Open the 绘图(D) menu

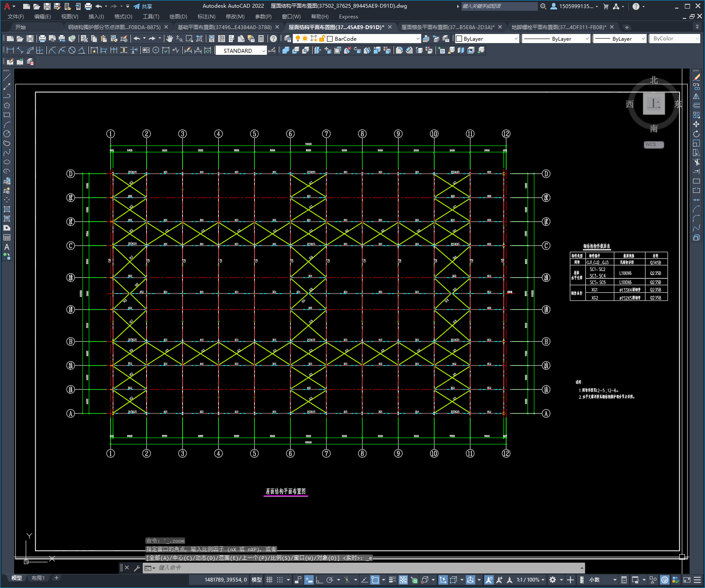pyautogui.click(x=178, y=17)
